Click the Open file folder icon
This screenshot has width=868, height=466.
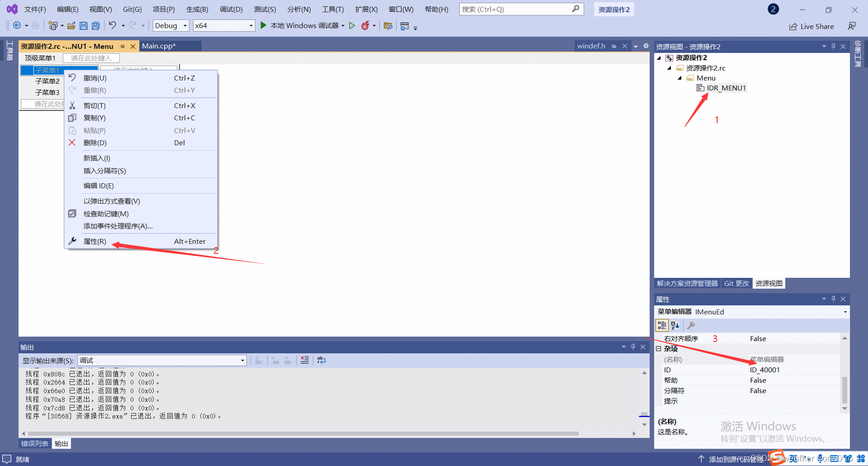pos(71,26)
